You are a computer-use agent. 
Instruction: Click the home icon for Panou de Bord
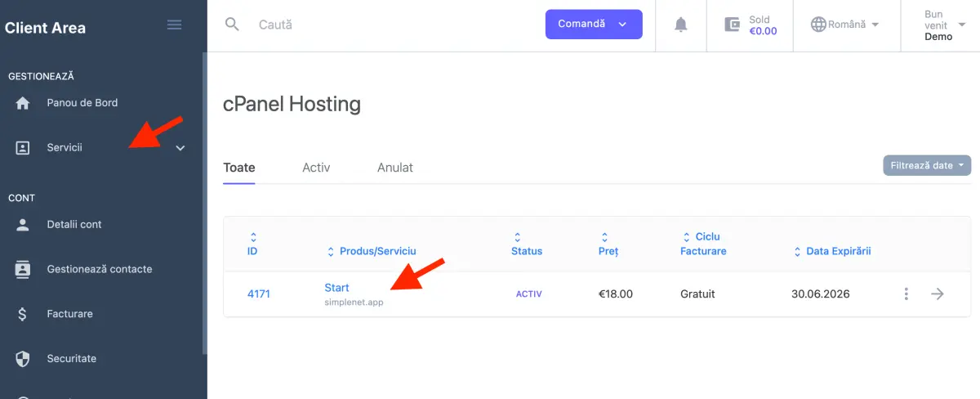[x=23, y=103]
